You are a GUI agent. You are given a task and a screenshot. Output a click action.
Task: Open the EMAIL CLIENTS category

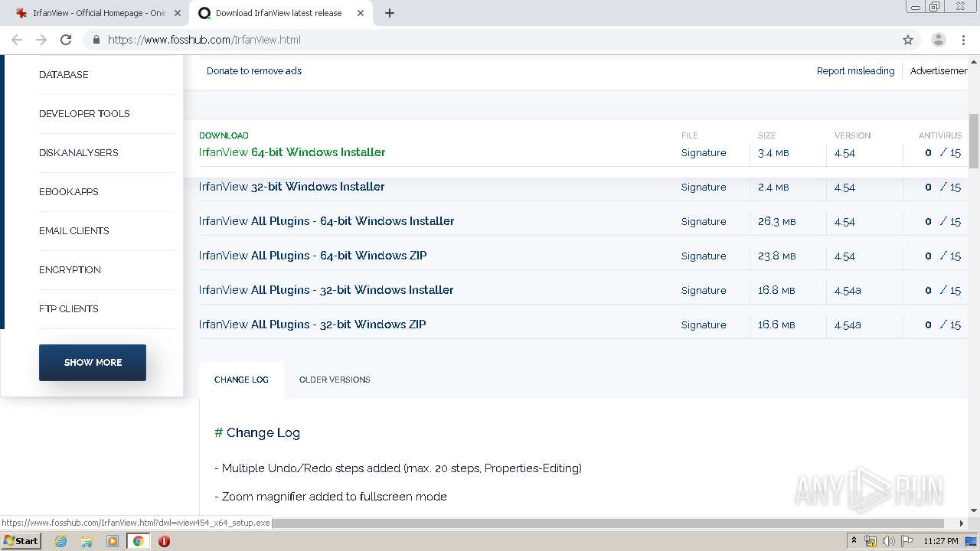point(73,231)
